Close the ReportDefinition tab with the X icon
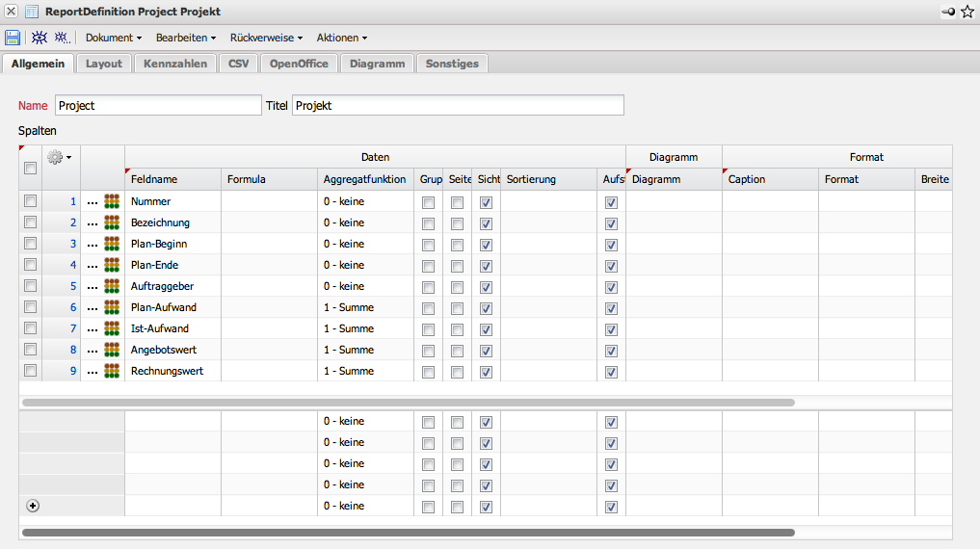Viewport: 980px width, 549px height. click(x=11, y=12)
